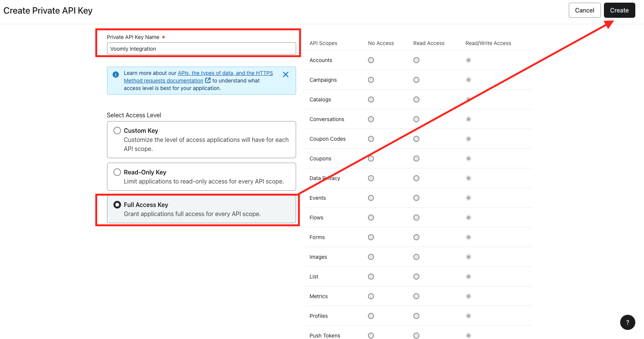Set Images to Read Access

(416, 257)
